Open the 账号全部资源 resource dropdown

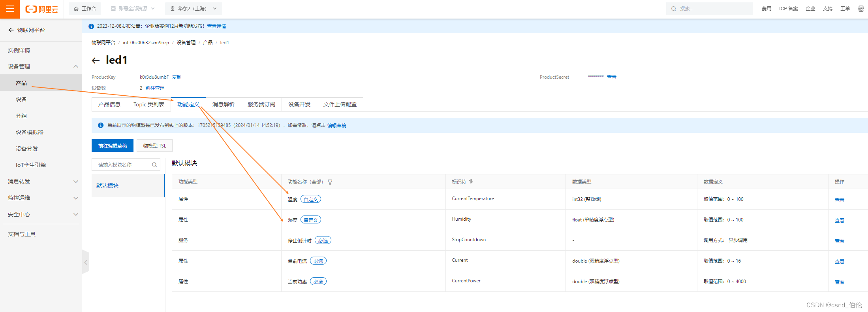point(133,9)
